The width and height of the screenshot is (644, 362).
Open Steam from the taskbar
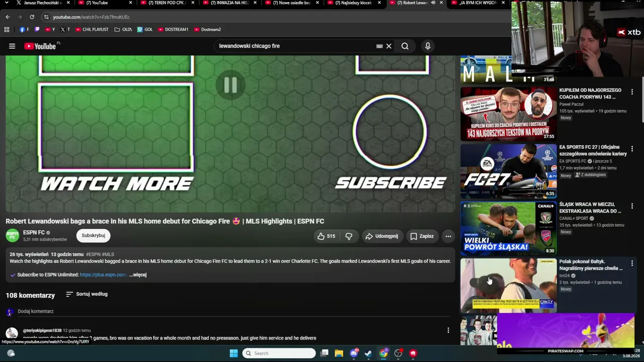click(x=368, y=353)
